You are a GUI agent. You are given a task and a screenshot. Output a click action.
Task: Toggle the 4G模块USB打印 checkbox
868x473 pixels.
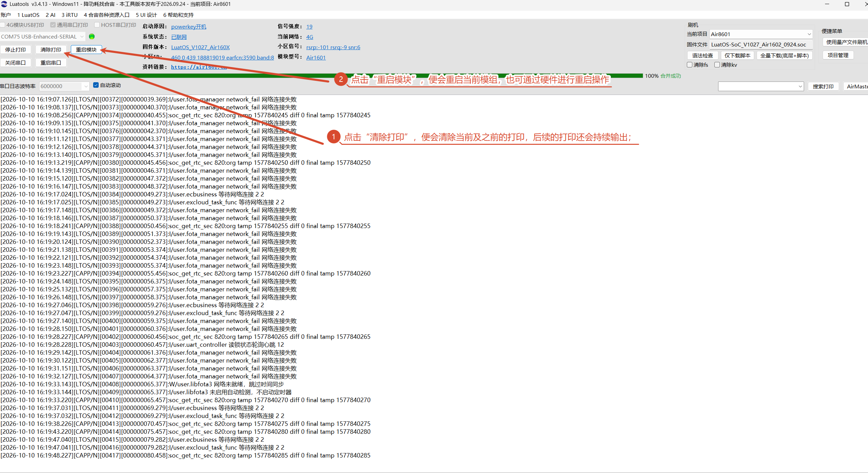(3, 25)
